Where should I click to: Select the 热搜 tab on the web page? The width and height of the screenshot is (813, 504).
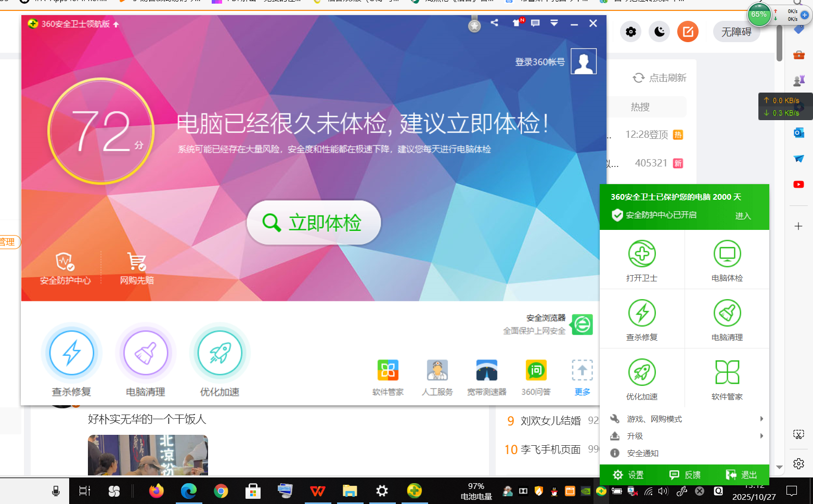(640, 107)
